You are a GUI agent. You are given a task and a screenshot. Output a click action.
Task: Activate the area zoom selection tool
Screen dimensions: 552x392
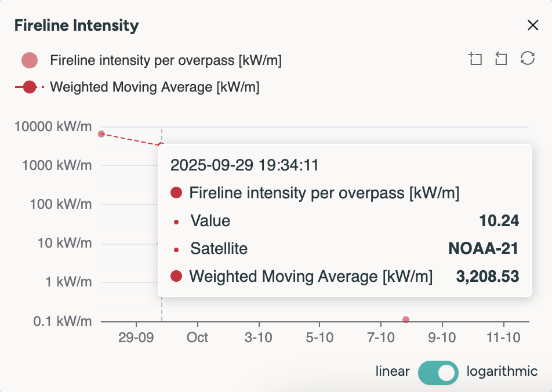(475, 59)
